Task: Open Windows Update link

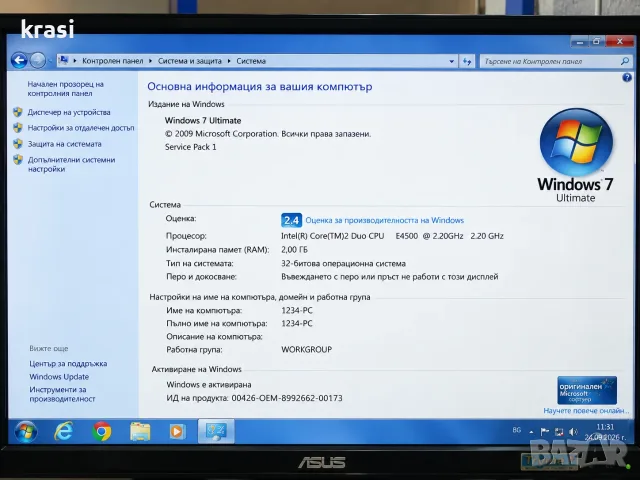Action: [59, 377]
